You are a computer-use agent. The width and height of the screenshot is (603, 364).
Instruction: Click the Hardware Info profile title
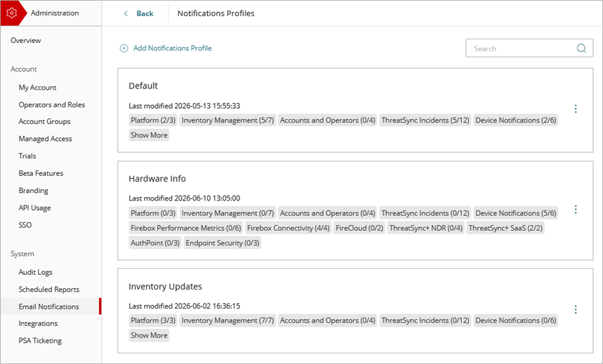157,179
